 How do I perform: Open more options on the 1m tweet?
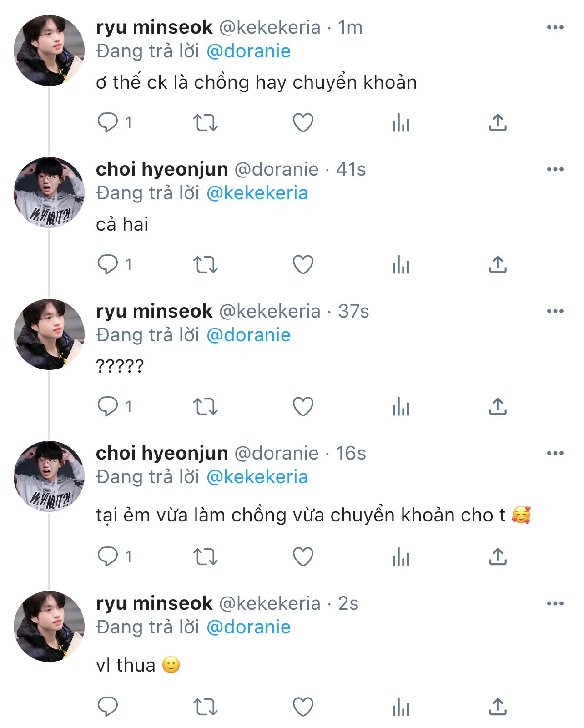click(x=555, y=28)
